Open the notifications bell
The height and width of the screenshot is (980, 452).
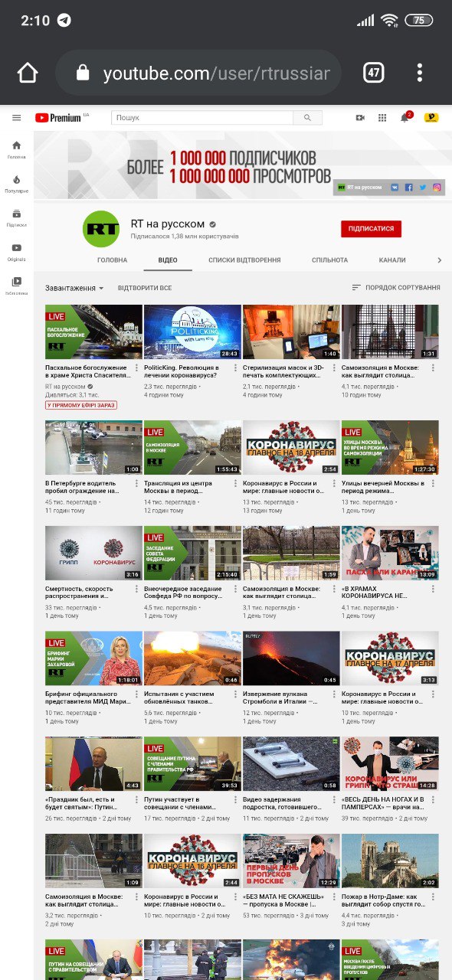(x=405, y=117)
